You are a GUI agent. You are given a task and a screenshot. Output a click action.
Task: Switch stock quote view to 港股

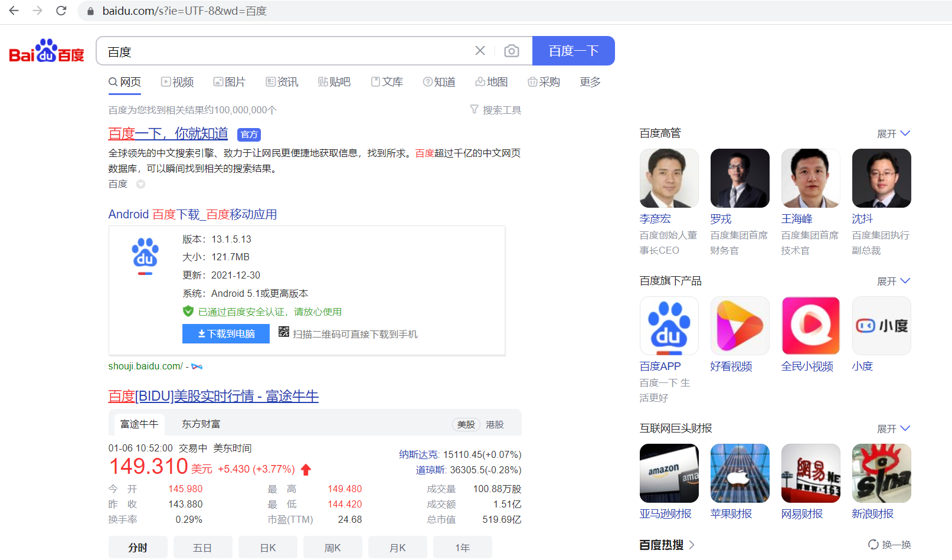[x=494, y=424]
